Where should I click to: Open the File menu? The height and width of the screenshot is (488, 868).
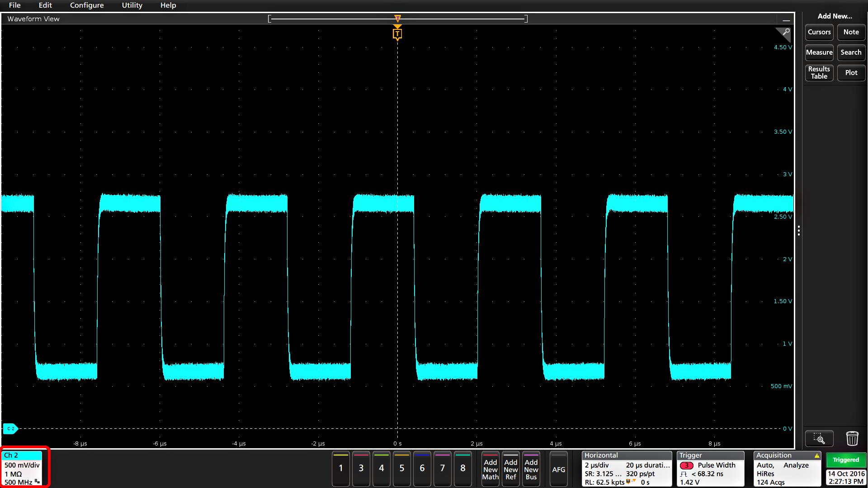(x=14, y=5)
